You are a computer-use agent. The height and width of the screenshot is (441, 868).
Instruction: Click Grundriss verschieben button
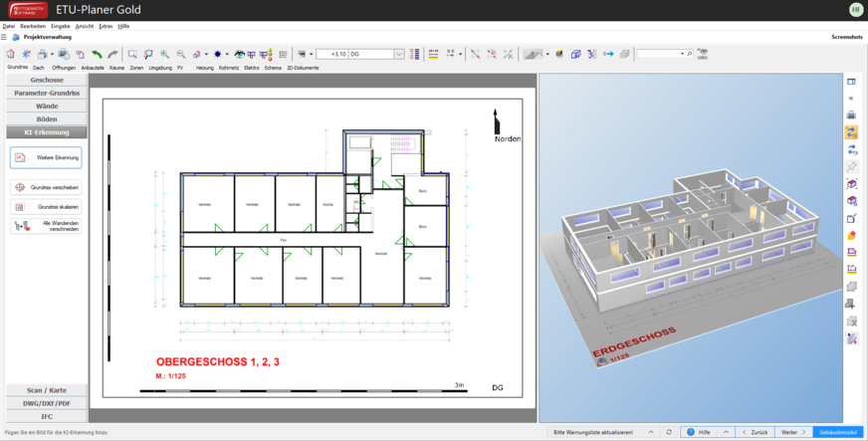[x=46, y=187]
